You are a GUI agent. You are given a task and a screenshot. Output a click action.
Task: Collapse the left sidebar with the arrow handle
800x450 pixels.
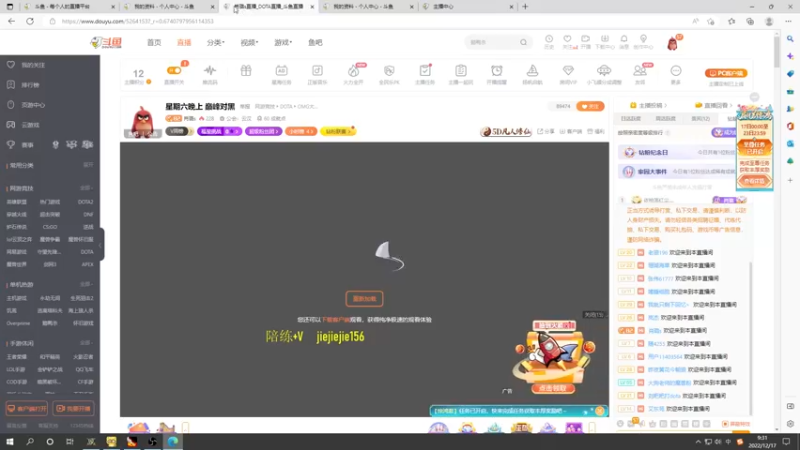(x=101, y=244)
